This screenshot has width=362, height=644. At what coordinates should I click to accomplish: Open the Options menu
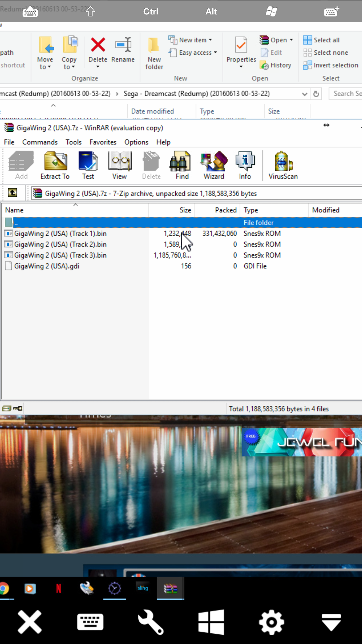pos(136,142)
